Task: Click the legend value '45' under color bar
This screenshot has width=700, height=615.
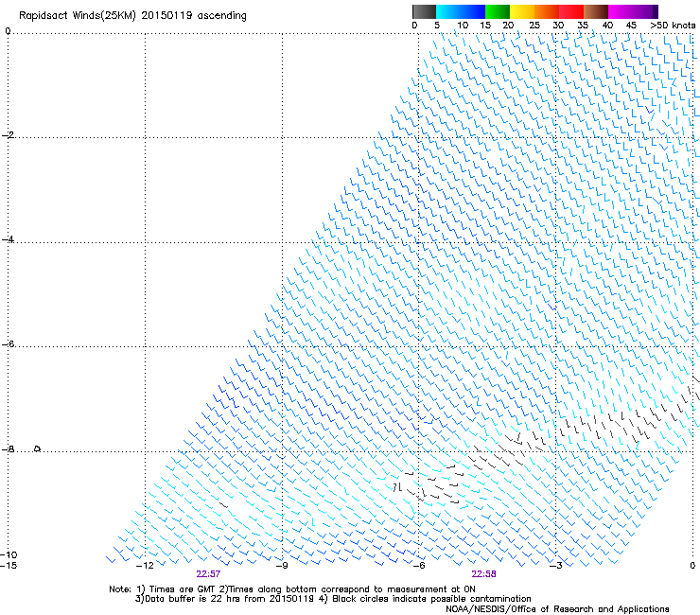Action: 631,26
